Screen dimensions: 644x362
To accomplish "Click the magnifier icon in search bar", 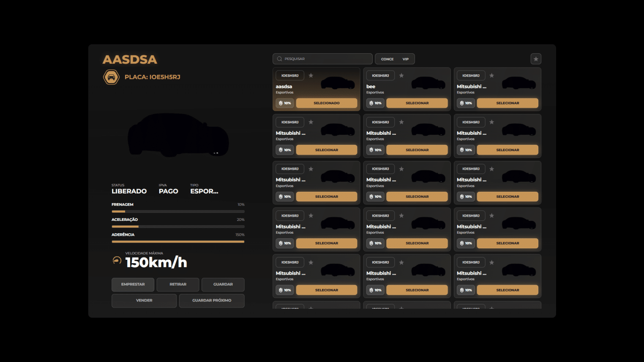I will (279, 59).
